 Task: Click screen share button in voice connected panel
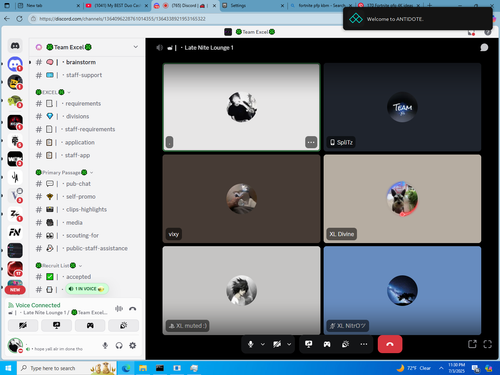pyautogui.click(x=56, y=325)
